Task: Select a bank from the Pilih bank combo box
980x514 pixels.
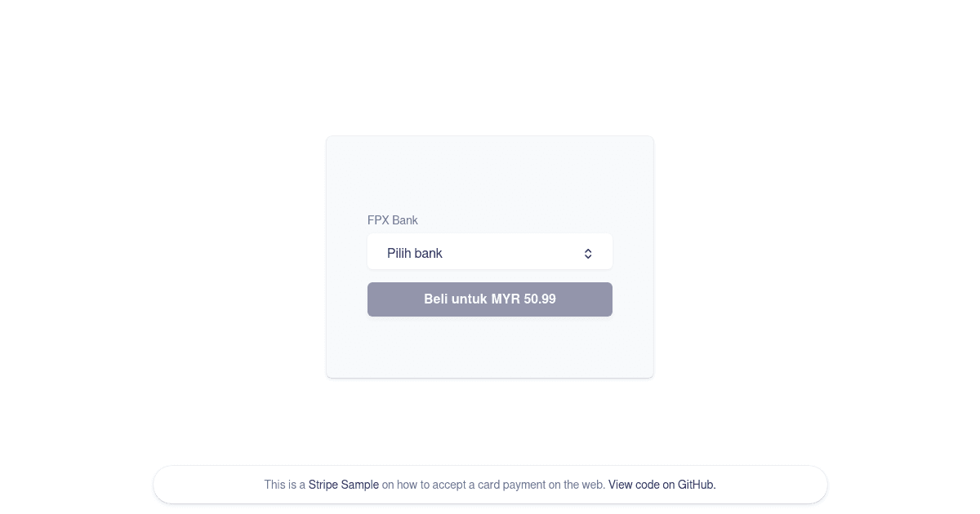Action: (x=490, y=251)
